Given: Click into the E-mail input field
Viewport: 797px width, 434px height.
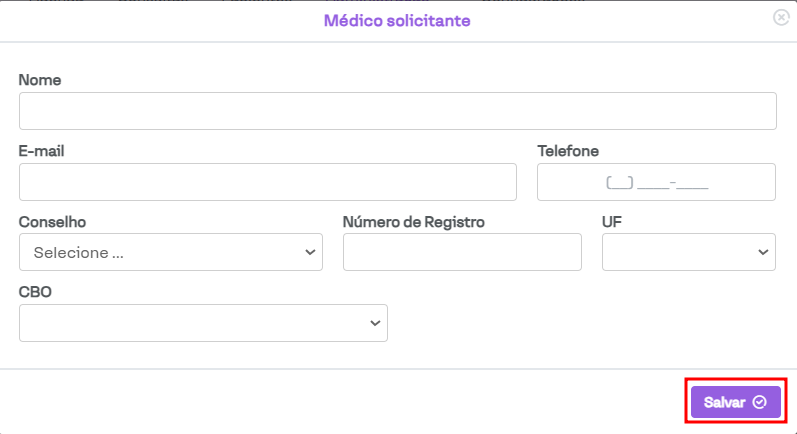Looking at the screenshot, I should click(x=267, y=182).
